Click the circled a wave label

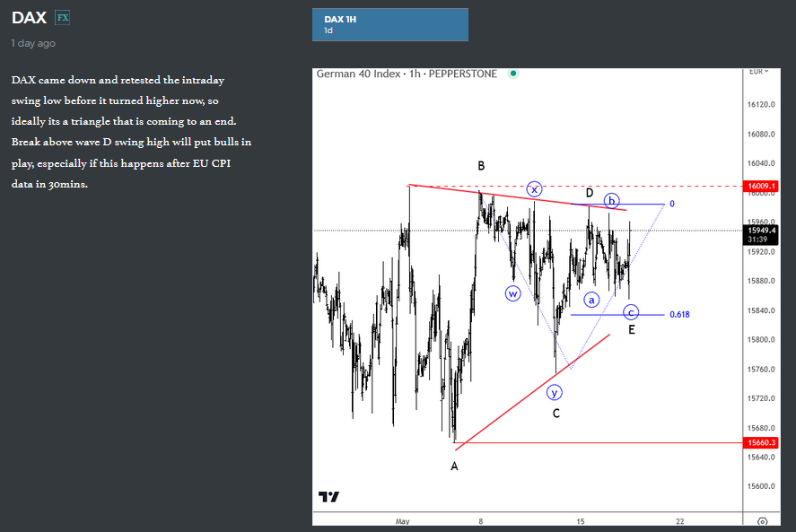pyautogui.click(x=591, y=300)
